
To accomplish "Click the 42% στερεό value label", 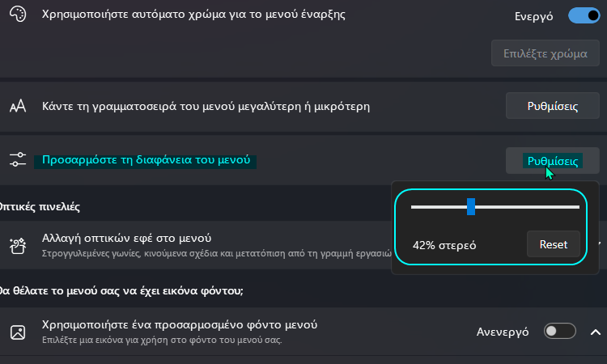I will pyautogui.click(x=444, y=245).
